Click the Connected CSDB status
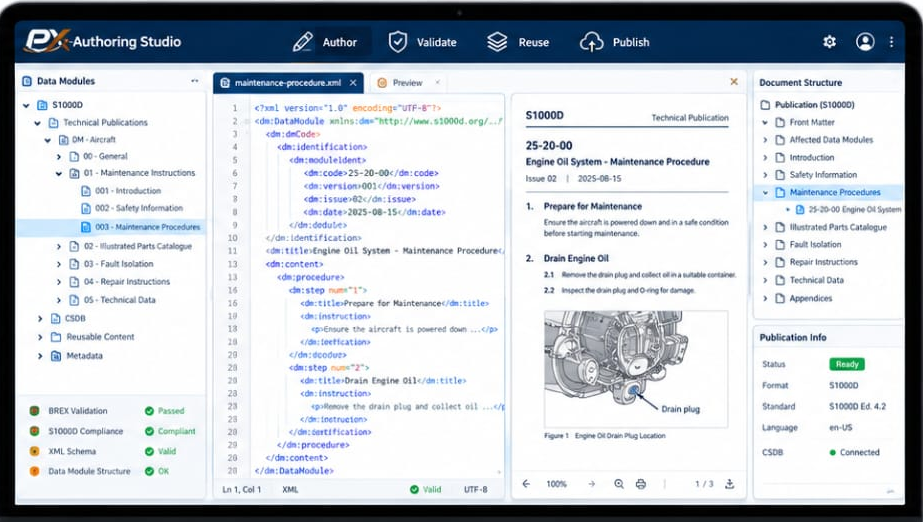Image resolution: width=923 pixels, height=522 pixels. point(854,453)
